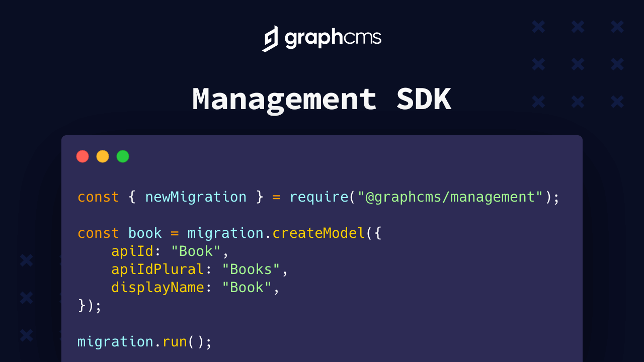Click the green createModel method name

click(x=318, y=233)
